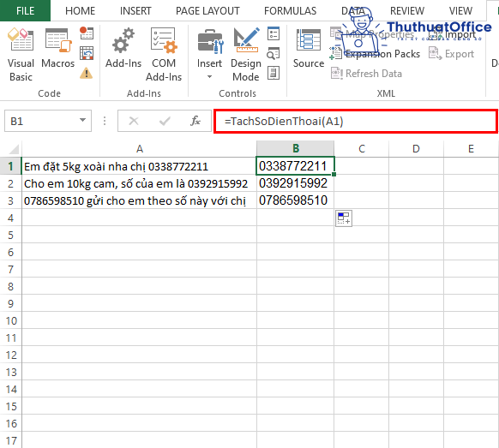Viewport: 499px width, 448px height.
Task: Select column A header
Action: pyautogui.click(x=140, y=149)
